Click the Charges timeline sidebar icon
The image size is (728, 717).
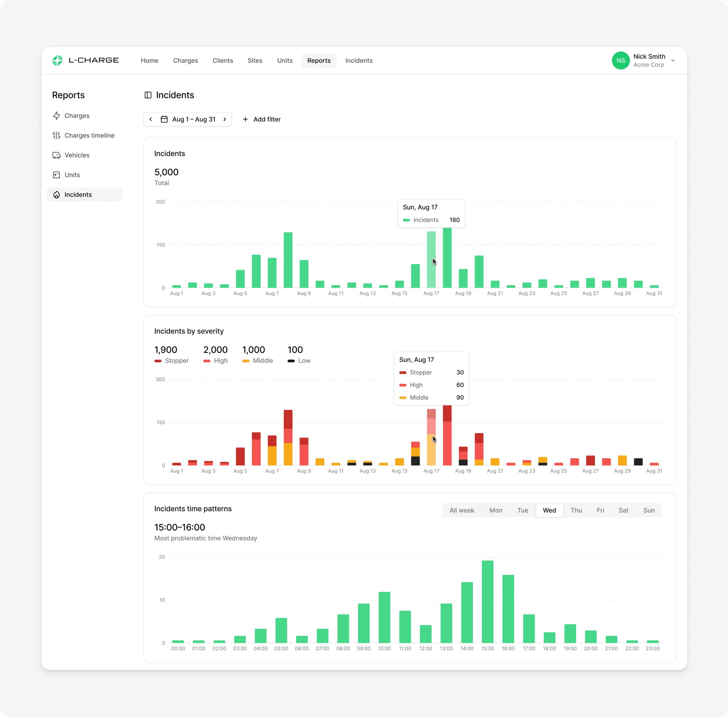coord(56,135)
